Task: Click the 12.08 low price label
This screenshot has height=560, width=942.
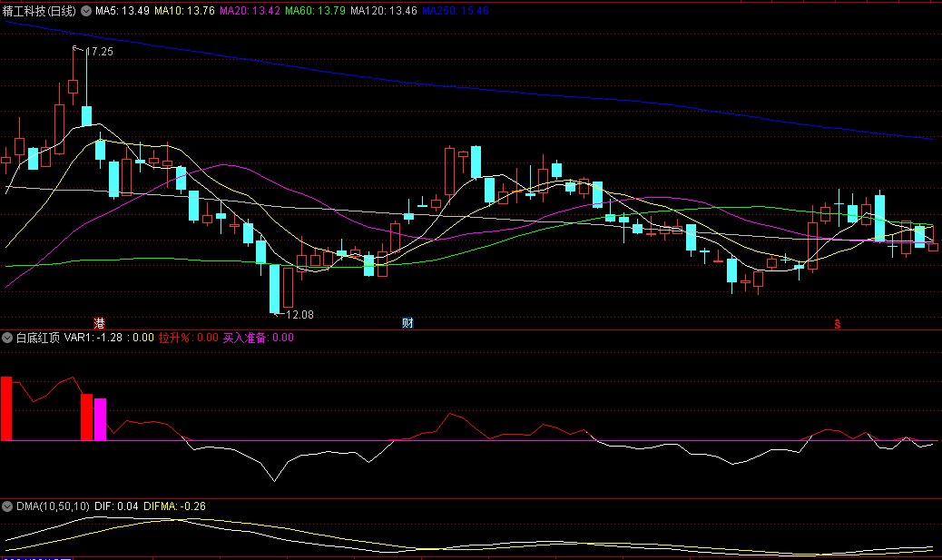Action: (x=299, y=315)
